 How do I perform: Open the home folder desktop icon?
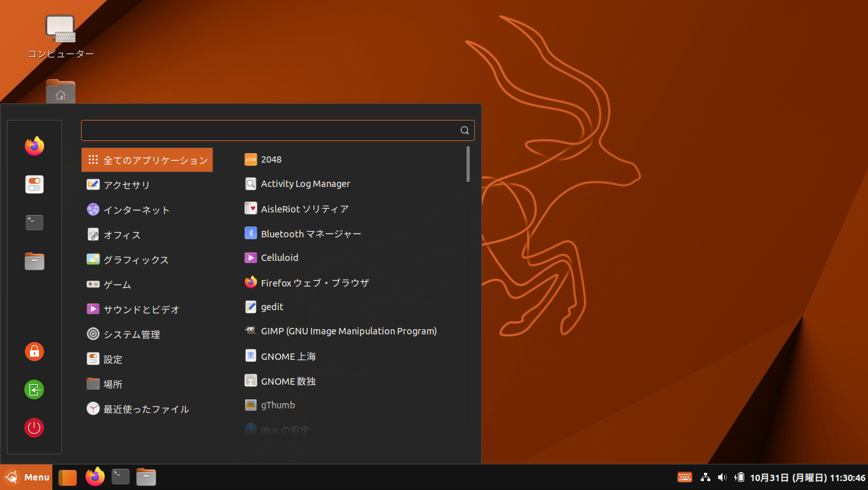click(61, 93)
